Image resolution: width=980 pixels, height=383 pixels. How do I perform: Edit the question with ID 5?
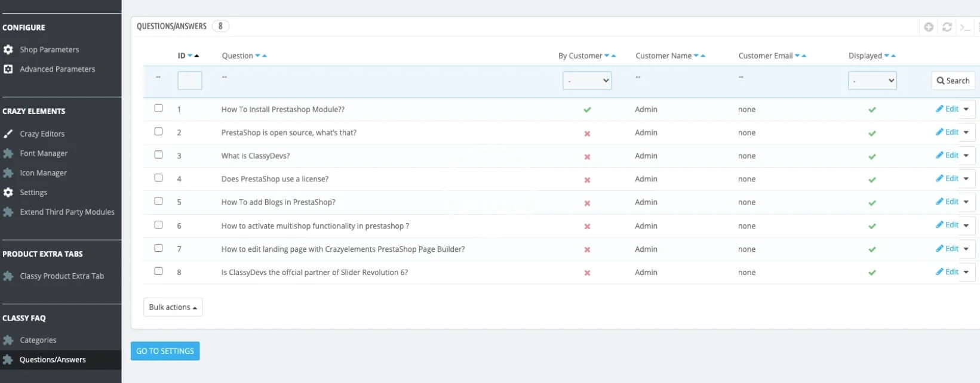point(948,202)
